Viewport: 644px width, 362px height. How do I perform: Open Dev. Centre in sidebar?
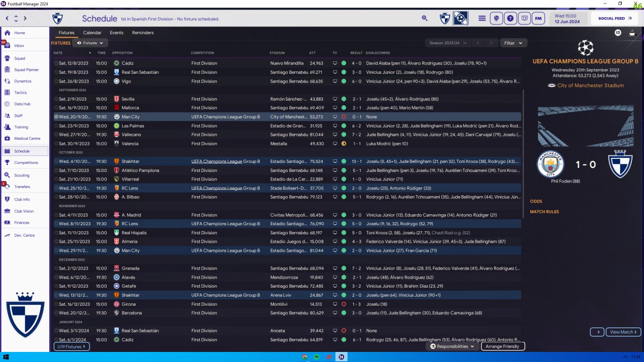tap(25, 235)
